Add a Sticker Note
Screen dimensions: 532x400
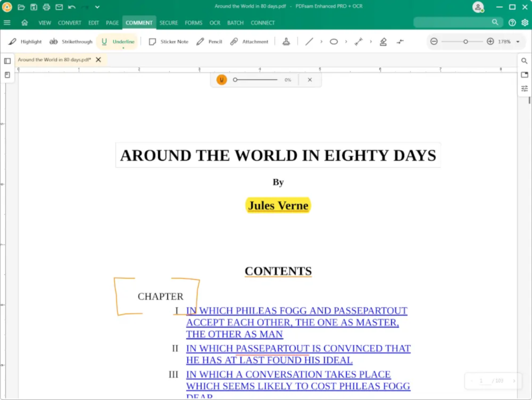pos(168,42)
